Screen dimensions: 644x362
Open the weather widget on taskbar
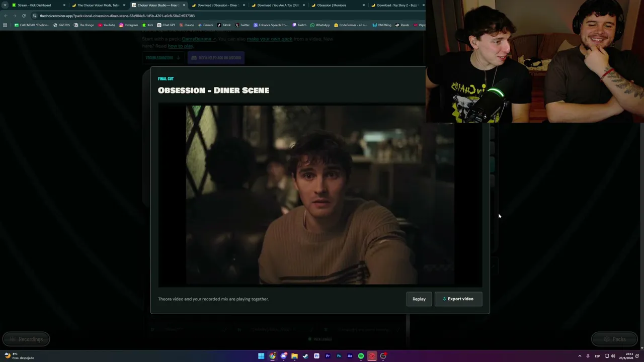pyautogui.click(x=20, y=356)
